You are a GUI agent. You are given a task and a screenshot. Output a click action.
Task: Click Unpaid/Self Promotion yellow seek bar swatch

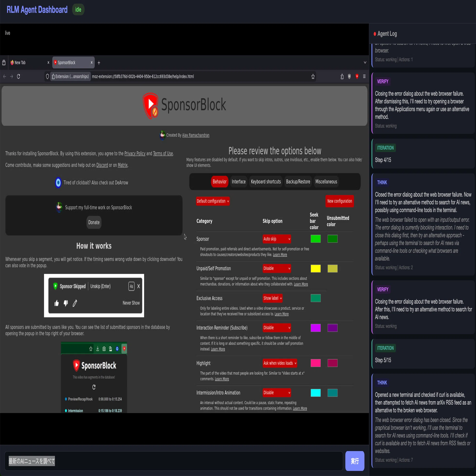tap(316, 269)
